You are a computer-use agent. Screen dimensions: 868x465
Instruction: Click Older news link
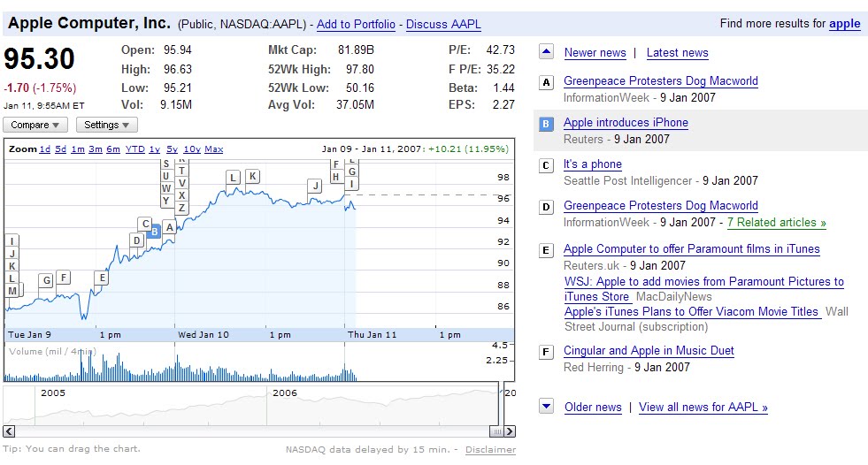(x=593, y=407)
